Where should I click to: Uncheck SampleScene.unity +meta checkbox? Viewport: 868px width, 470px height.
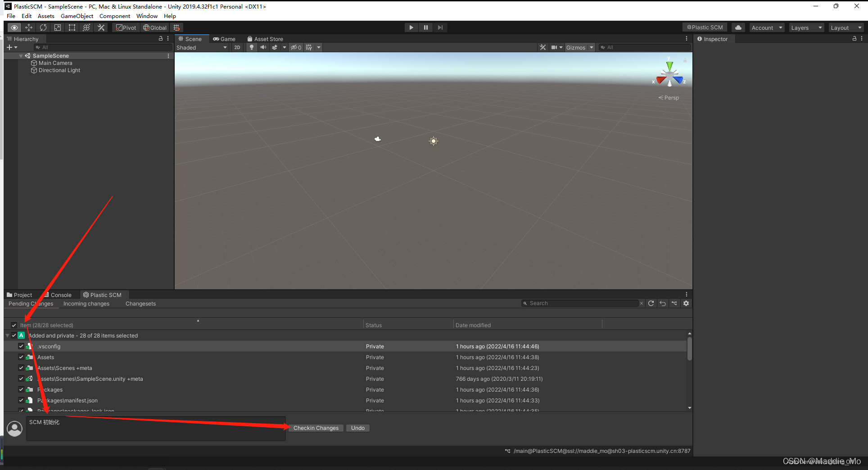[21, 379]
